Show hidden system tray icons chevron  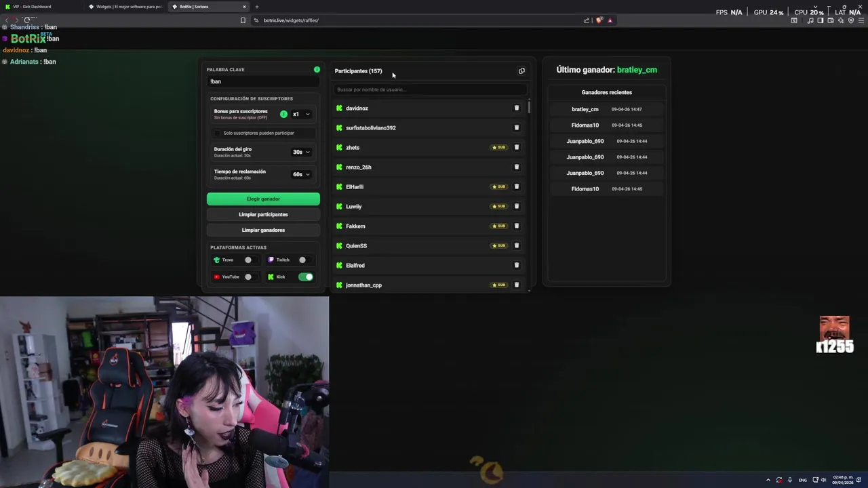coord(768,480)
